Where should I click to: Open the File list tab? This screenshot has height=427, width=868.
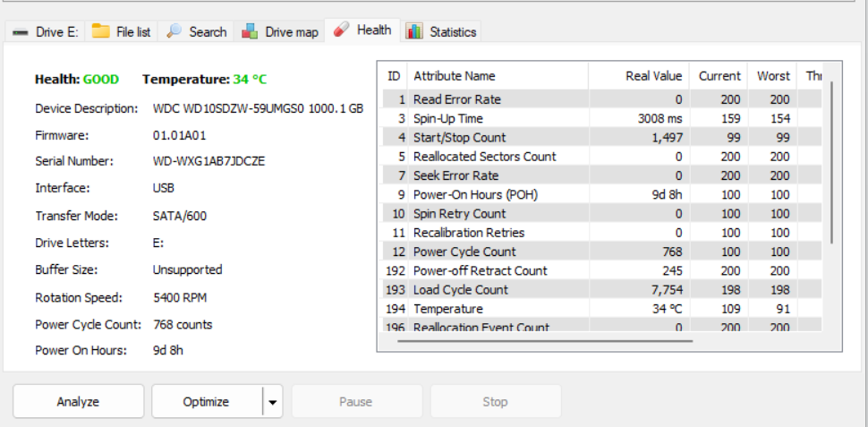tap(132, 31)
